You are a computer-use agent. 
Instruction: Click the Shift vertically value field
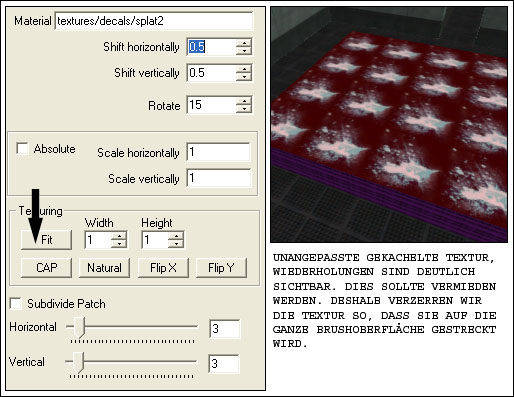211,73
